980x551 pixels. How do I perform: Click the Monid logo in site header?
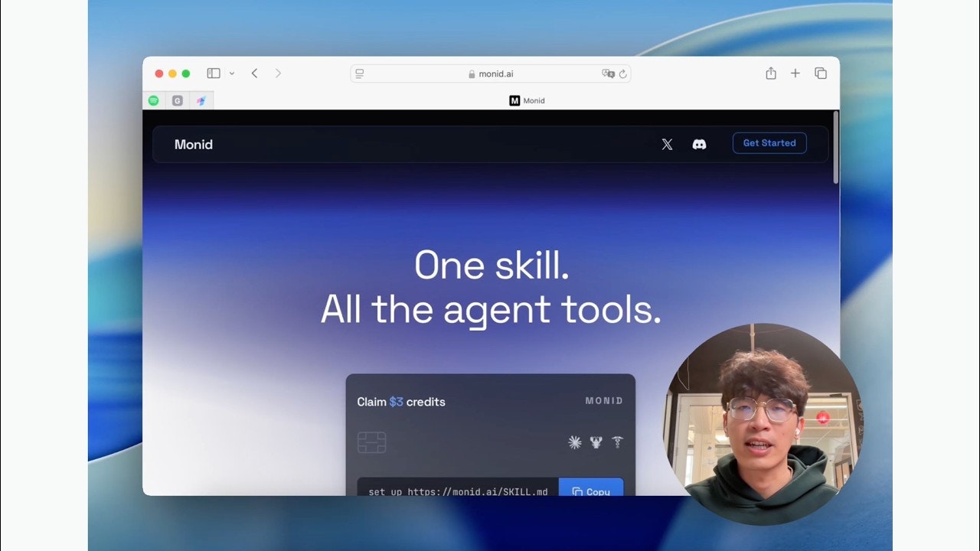click(194, 145)
